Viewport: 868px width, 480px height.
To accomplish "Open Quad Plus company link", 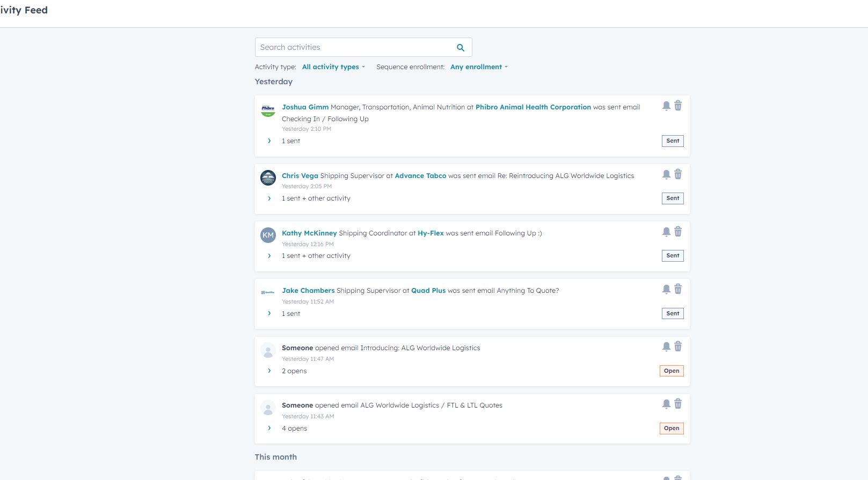I will click(428, 291).
